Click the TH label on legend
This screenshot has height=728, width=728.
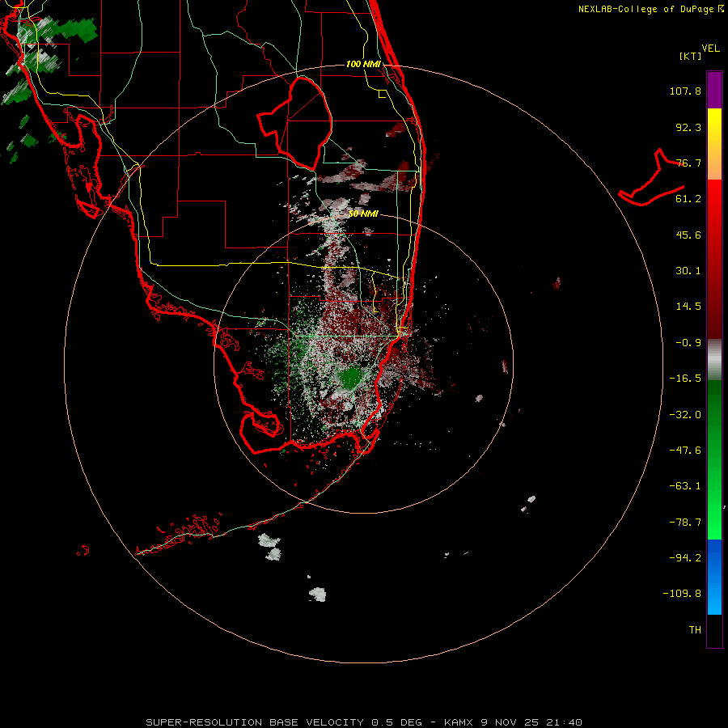[x=695, y=630]
